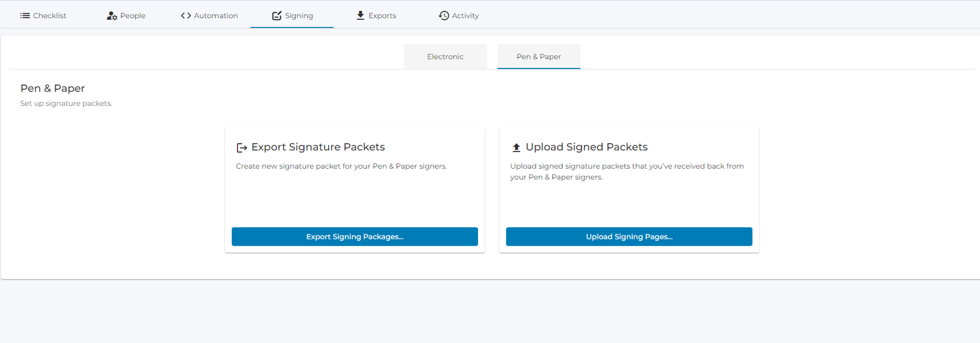Click the Upload Signed Packets card title

click(586, 147)
